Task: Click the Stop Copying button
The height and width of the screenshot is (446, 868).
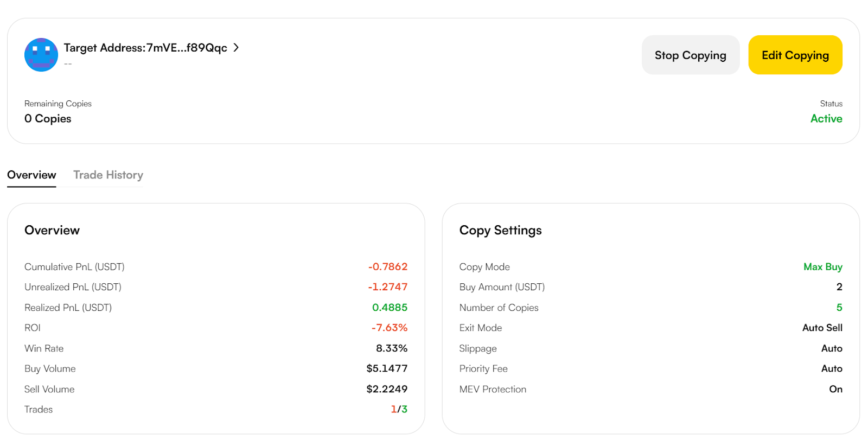Action: click(x=690, y=55)
